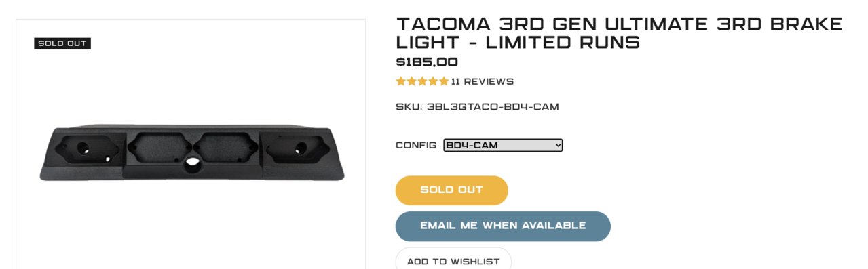Click the SOLD OUT badge on the product image
This screenshot has height=269, width=868.
click(62, 43)
